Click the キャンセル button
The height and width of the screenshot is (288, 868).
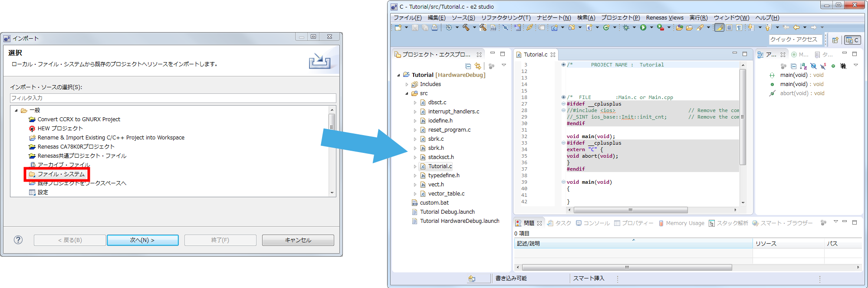pyautogui.click(x=298, y=240)
